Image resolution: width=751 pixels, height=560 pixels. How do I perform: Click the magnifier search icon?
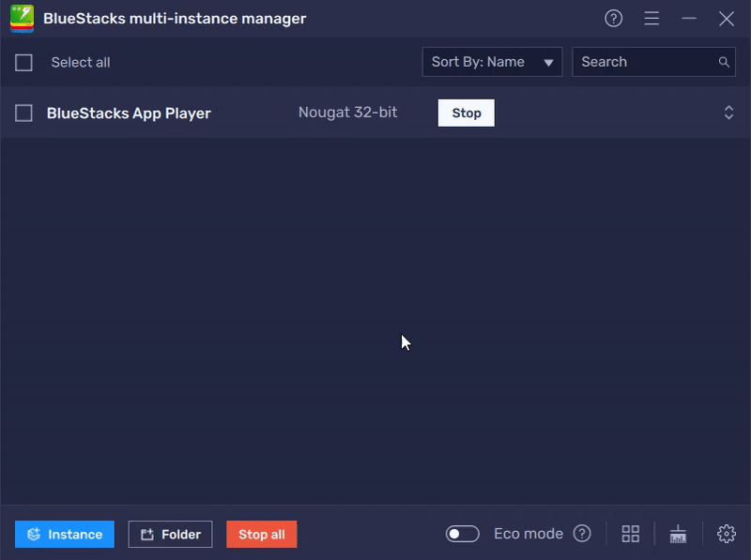724,62
